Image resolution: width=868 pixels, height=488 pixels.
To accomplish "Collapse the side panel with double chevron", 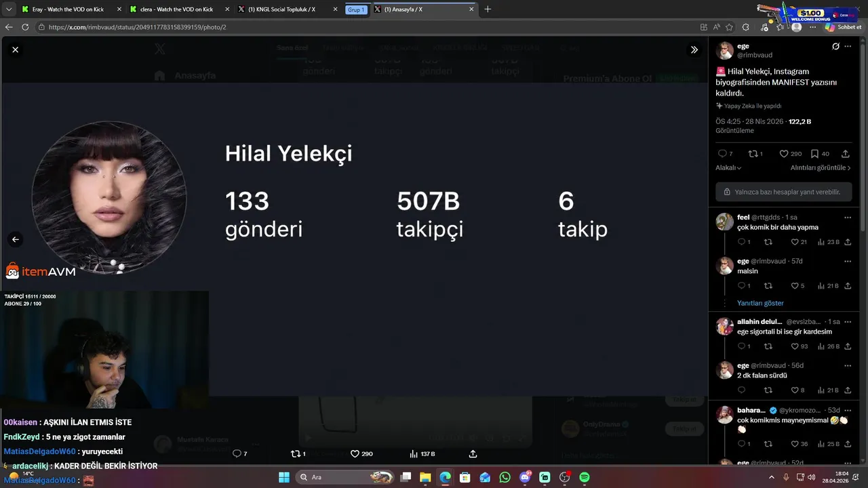I will pyautogui.click(x=694, y=49).
